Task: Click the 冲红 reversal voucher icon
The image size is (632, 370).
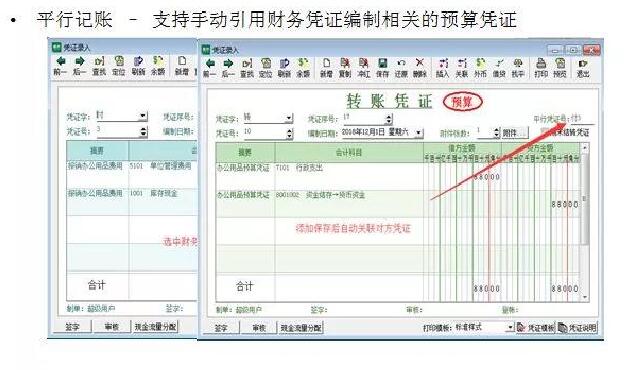Action: click(364, 67)
